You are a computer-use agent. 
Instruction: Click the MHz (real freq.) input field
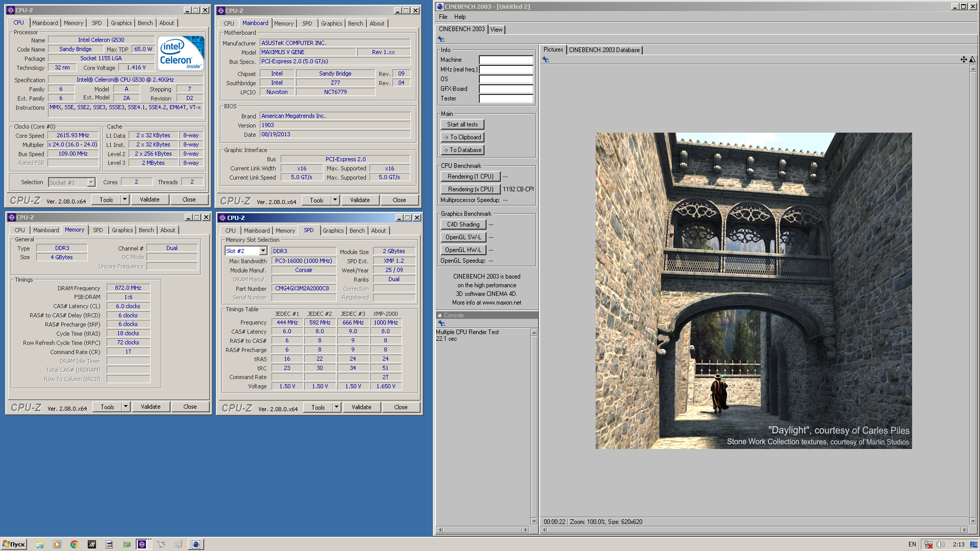(506, 69)
